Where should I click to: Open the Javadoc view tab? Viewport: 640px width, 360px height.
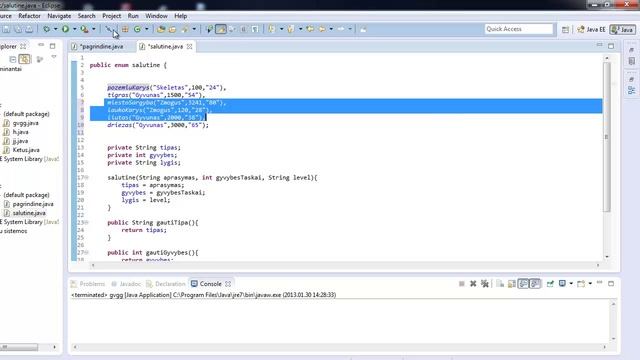[x=126, y=284]
